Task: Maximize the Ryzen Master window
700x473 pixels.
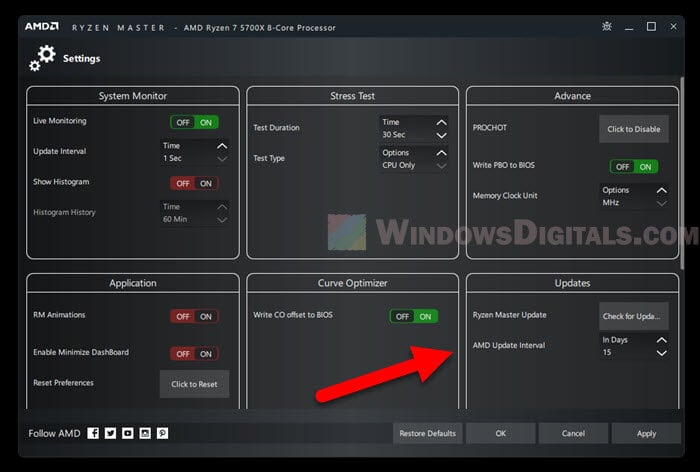Action: pos(651,27)
